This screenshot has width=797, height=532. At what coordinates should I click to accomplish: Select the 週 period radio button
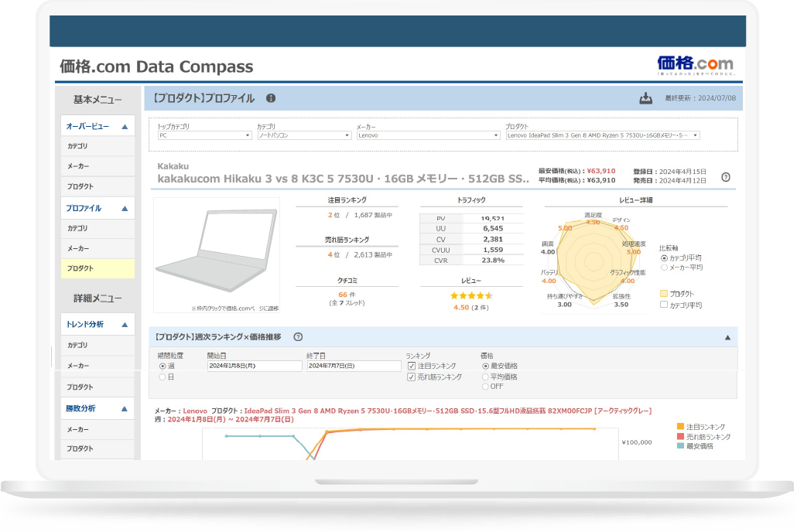(162, 366)
